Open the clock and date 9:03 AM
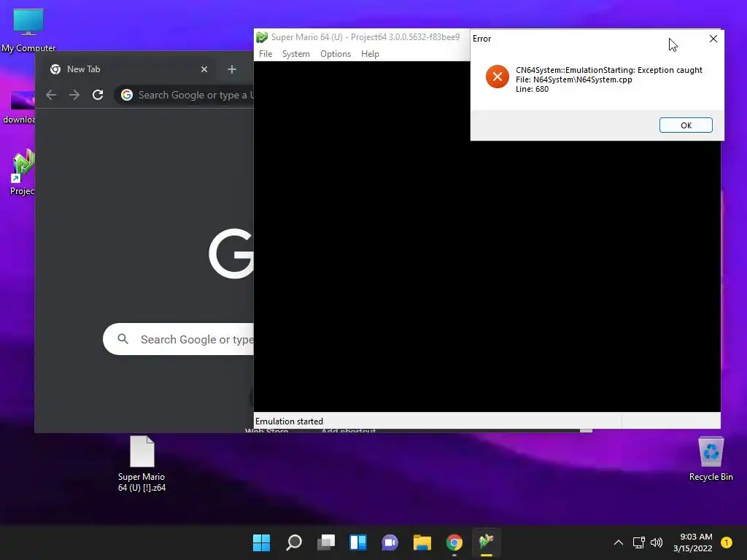This screenshot has width=747, height=560. pos(693,542)
